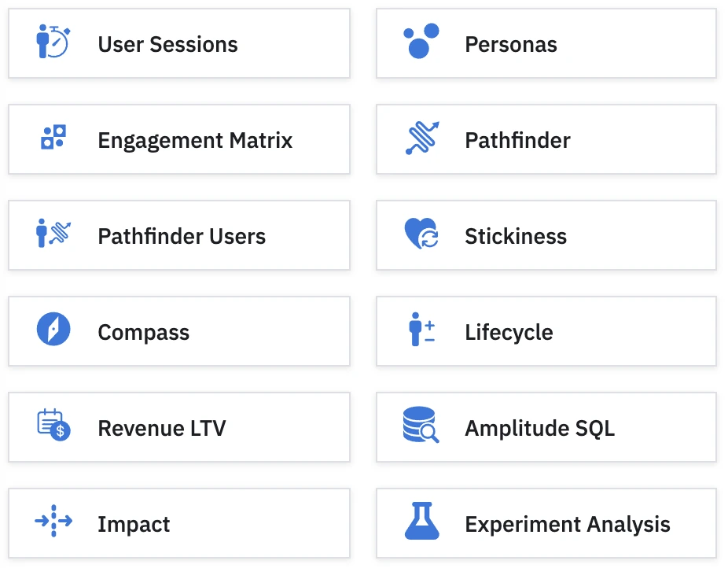Click the Revenue LTV calendar dollar icon

tap(53, 426)
